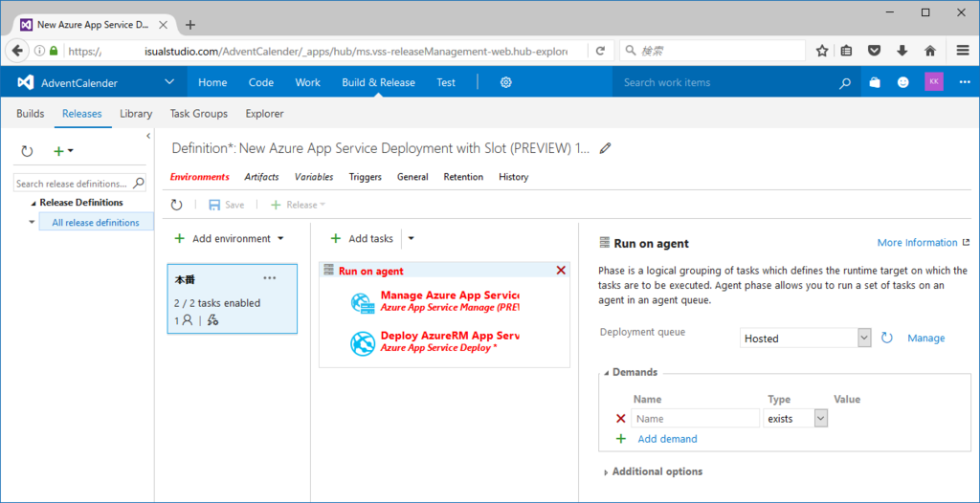Click the Manage link for deployment queue
Screen dimensions: 980x503
pos(925,338)
